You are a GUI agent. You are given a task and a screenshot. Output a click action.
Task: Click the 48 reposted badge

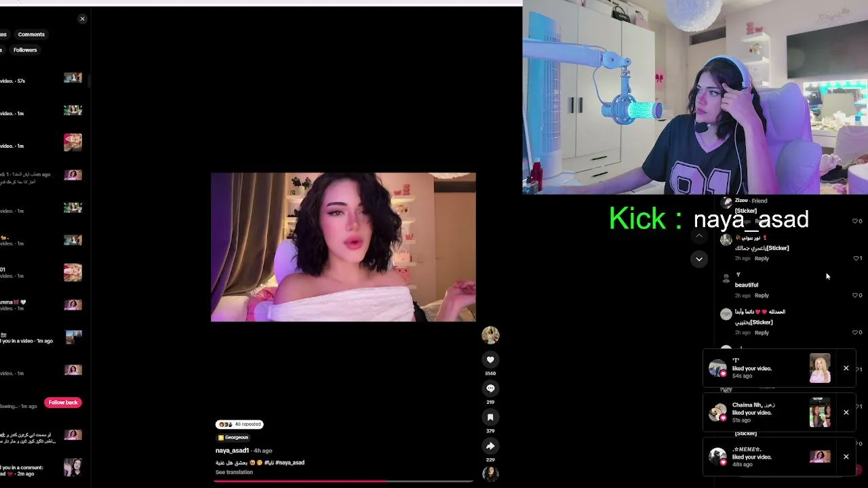click(x=239, y=424)
